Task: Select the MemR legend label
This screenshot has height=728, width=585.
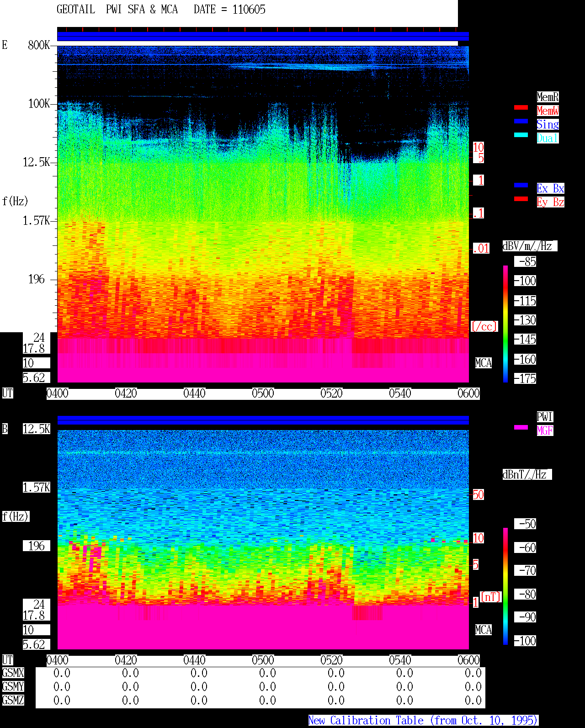Action: 548,97
